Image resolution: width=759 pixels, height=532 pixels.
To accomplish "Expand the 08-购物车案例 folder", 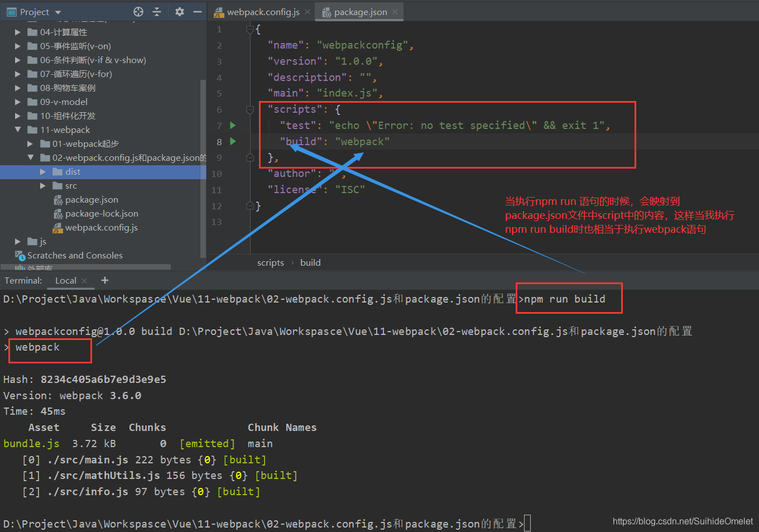I will coord(17,88).
